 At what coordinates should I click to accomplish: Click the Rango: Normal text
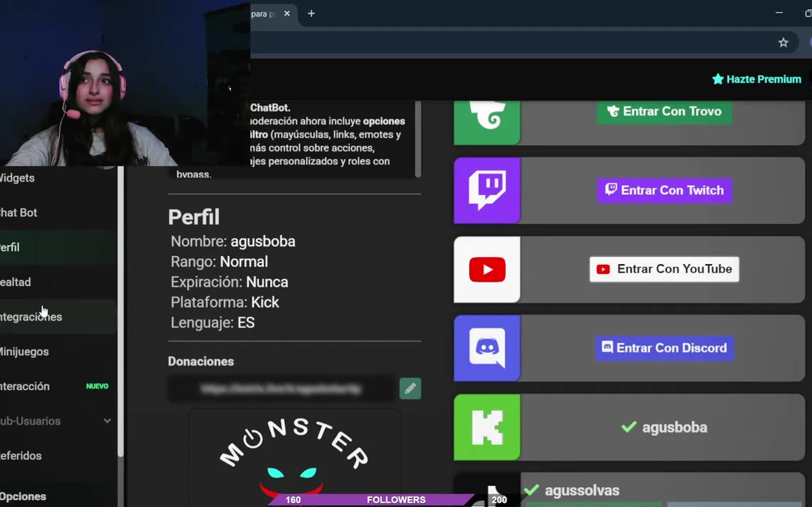coord(220,262)
